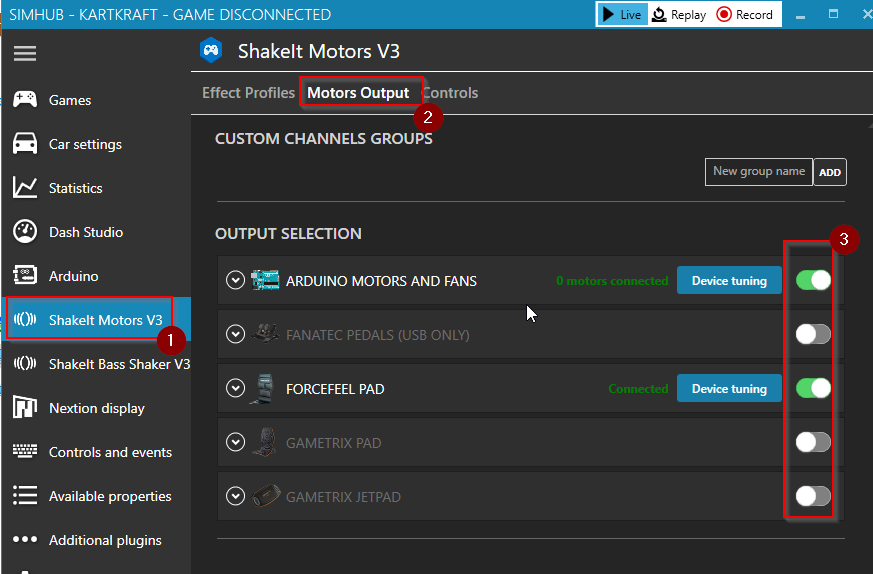Screen dimensions: 873x574
Task: Click the Arduino board icon in sidebar
Action: tap(25, 276)
